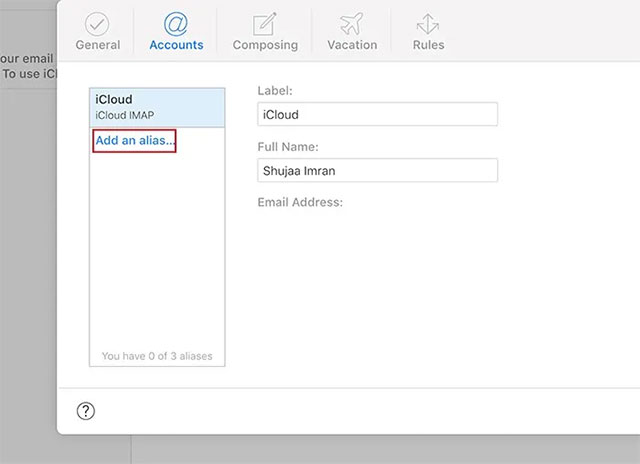This screenshot has width=640, height=464.
Task: Click the 'You have 0 of 3 aliases' text
Action: click(x=157, y=356)
